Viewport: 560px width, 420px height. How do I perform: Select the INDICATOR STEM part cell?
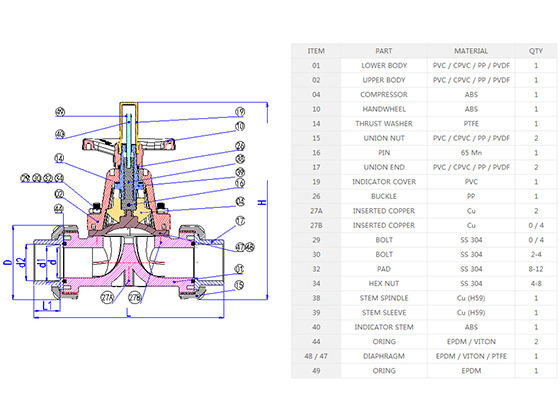pos(384,327)
